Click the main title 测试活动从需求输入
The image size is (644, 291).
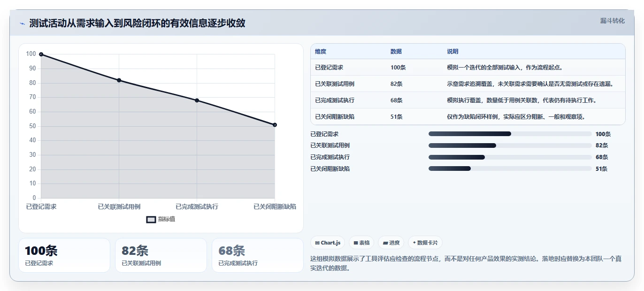(137, 23)
